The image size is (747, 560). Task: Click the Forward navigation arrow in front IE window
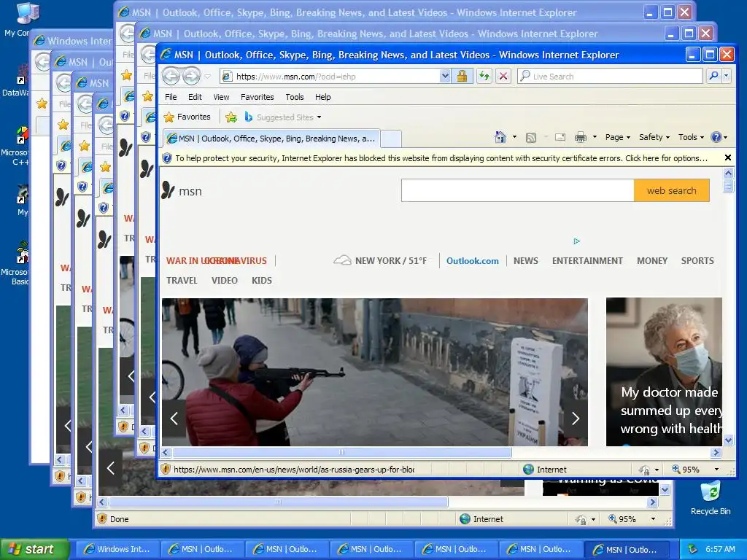[192, 76]
